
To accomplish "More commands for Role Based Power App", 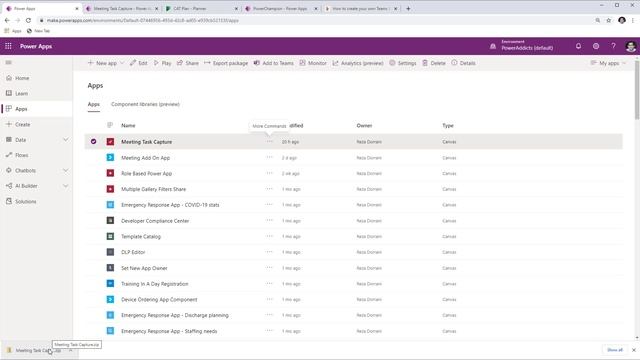I will pyautogui.click(x=269, y=173).
